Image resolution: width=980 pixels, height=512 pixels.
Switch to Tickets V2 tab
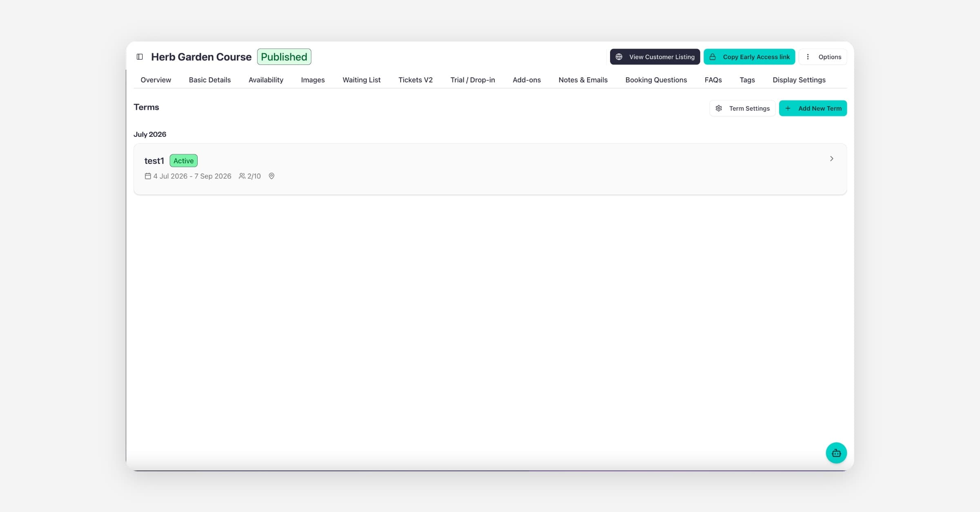coord(415,80)
